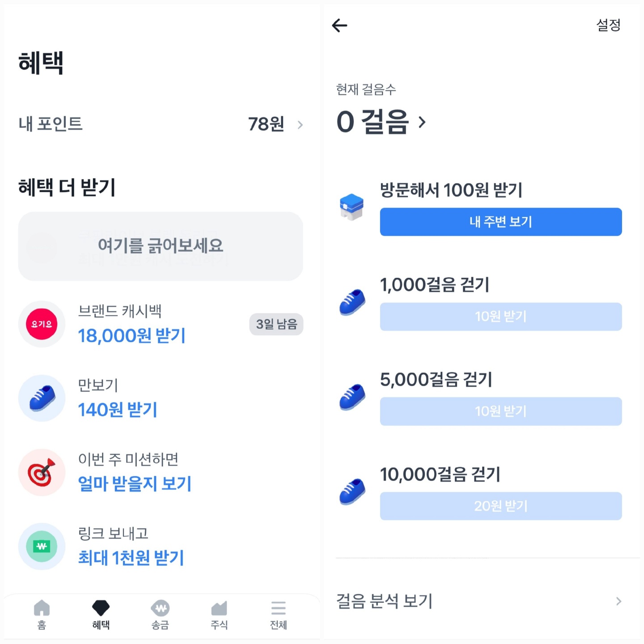Screen dimensions: 644x644
Task: Tap the 홈 home icon in bottom navigation
Action: pyautogui.click(x=41, y=616)
